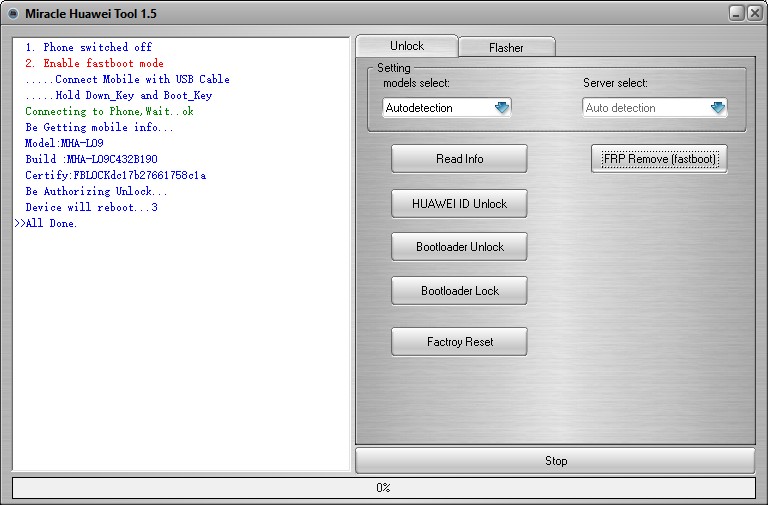Image resolution: width=768 pixels, height=505 pixels.
Task: Click the Read Info button
Action: pyautogui.click(x=459, y=159)
